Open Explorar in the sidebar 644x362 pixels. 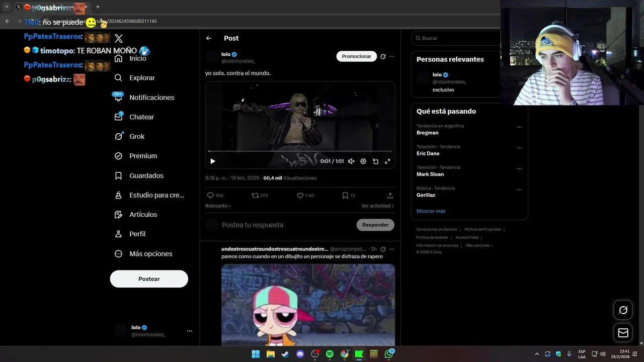tap(134, 78)
